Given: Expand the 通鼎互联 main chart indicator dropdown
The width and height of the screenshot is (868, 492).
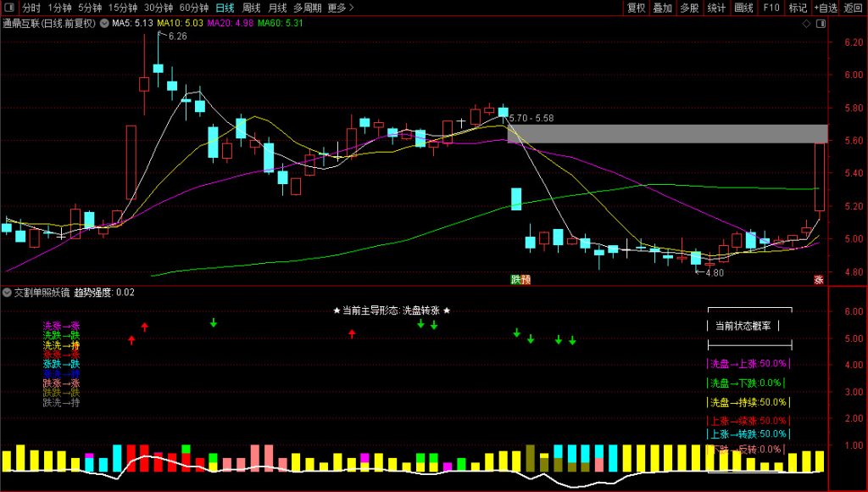Looking at the screenshot, I should [104, 24].
